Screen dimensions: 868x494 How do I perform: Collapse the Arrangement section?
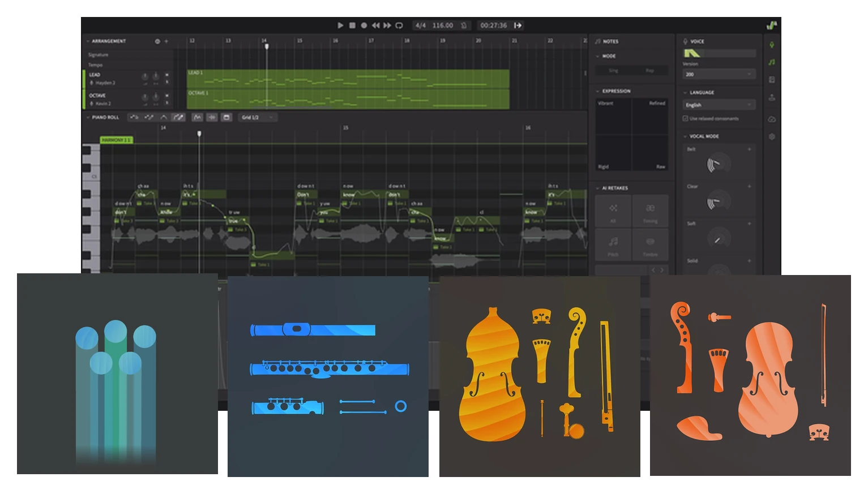click(88, 41)
